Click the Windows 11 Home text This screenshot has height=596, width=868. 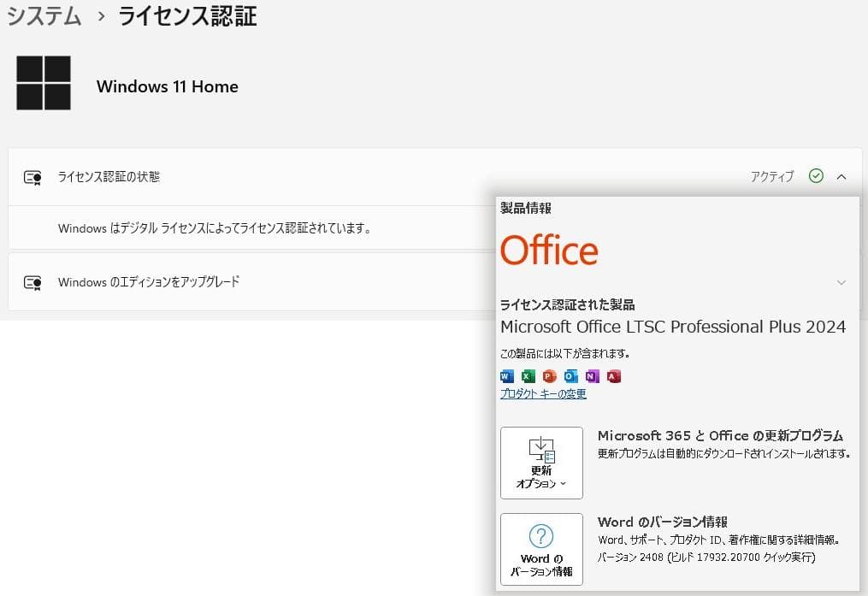tap(167, 87)
